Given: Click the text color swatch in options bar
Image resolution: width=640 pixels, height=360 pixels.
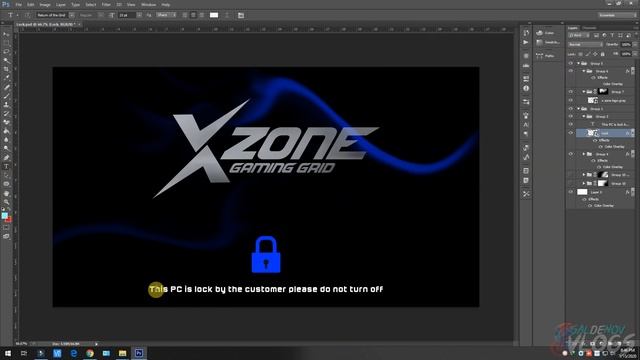Looking at the screenshot, I should [x=214, y=15].
